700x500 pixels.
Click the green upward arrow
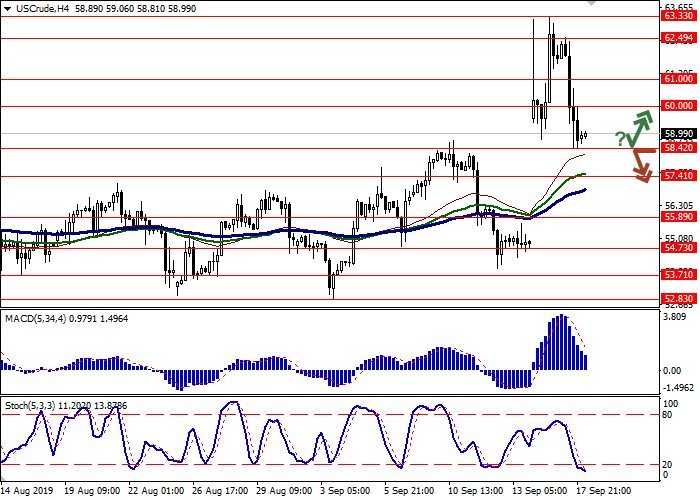pyautogui.click(x=639, y=125)
